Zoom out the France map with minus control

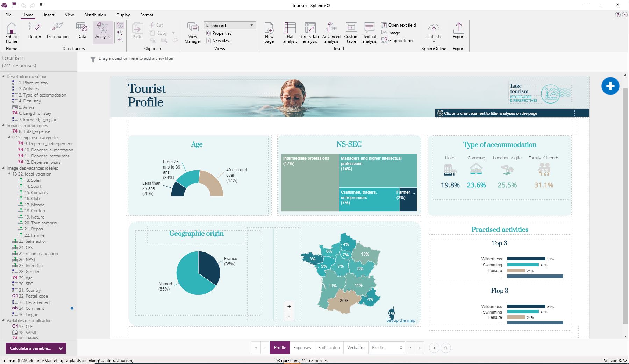(289, 316)
